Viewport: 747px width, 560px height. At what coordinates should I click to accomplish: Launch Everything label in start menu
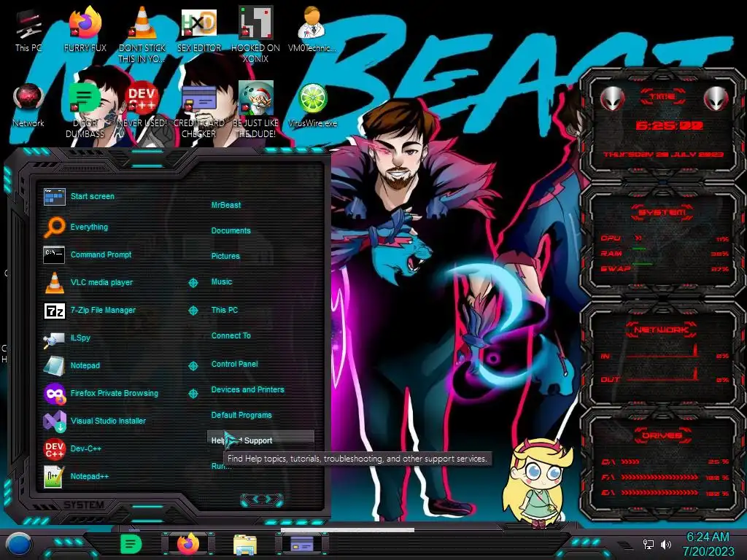(x=89, y=227)
